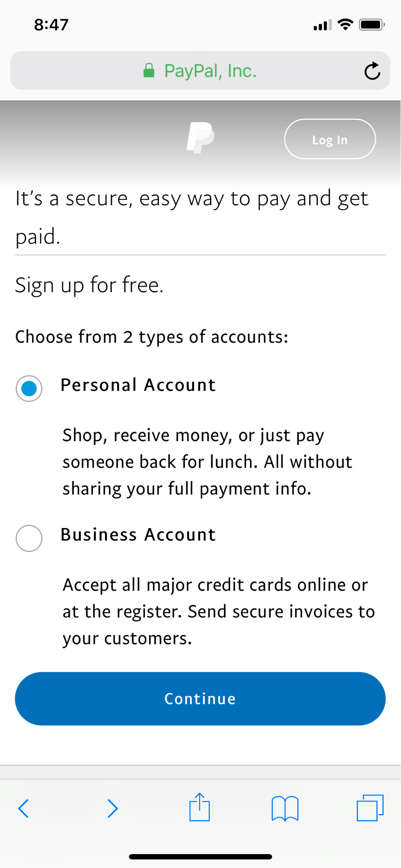Image resolution: width=401 pixels, height=868 pixels.
Task: Select the Personal Account radio button
Action: pyautogui.click(x=29, y=388)
